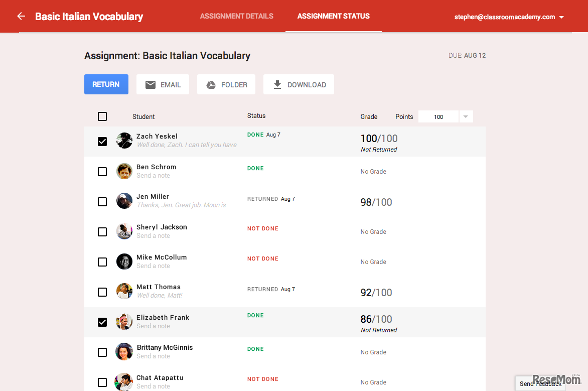Uncheck Zach Yeskel's row checkbox

point(102,141)
